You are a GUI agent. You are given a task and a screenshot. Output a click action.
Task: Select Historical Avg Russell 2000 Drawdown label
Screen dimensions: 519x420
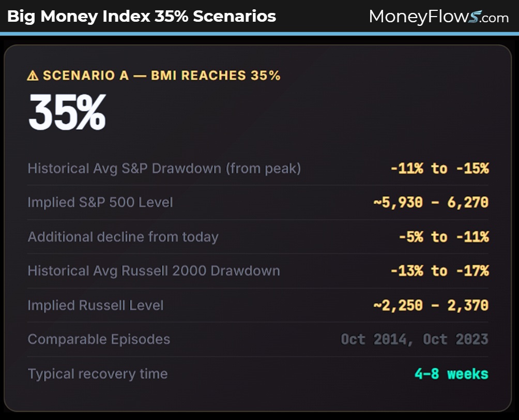pos(154,271)
